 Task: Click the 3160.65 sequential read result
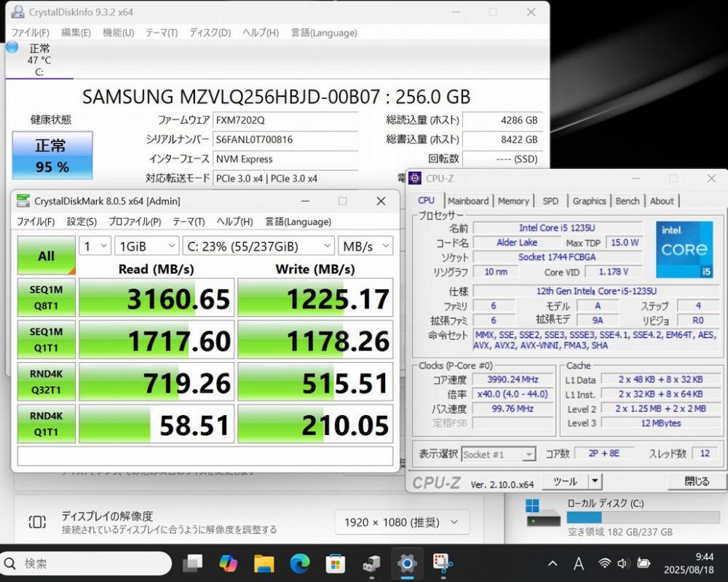point(157,298)
